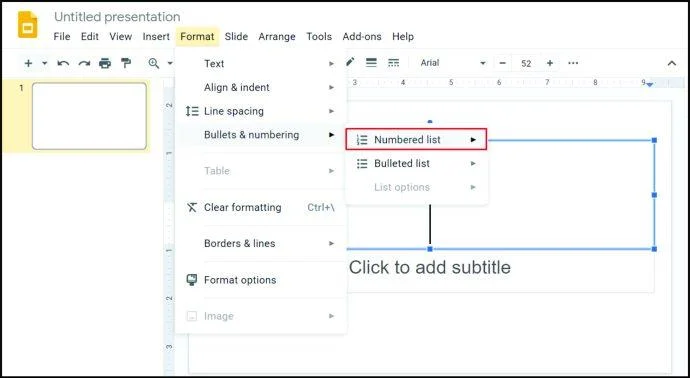Open the more options three-dot menu

(x=573, y=63)
